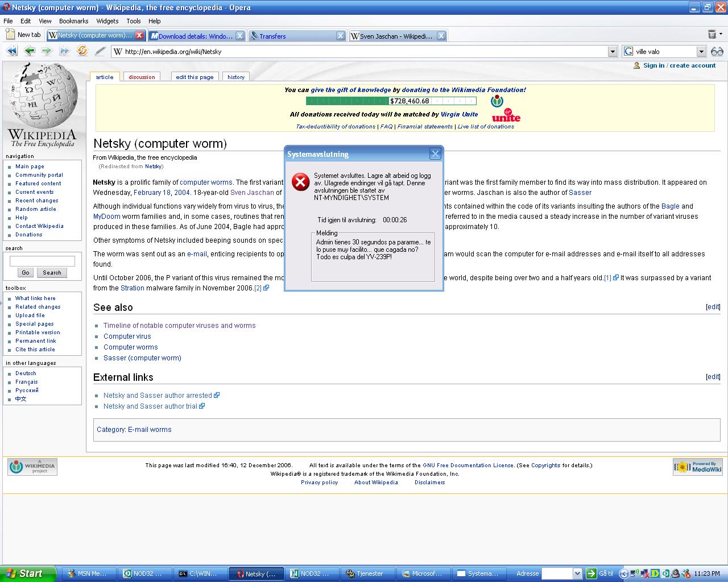The image size is (728, 582).
Task: Click the Forward arrow in the toolbar
Action: pos(47,51)
